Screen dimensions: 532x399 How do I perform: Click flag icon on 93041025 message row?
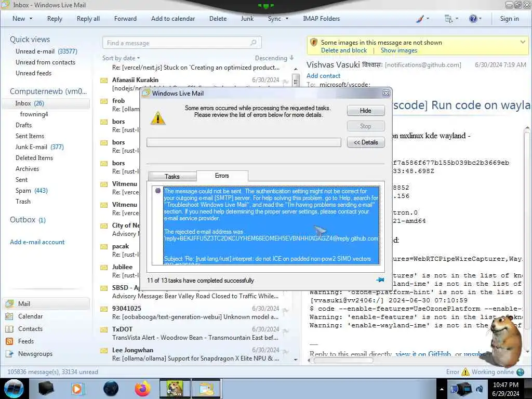click(x=286, y=310)
